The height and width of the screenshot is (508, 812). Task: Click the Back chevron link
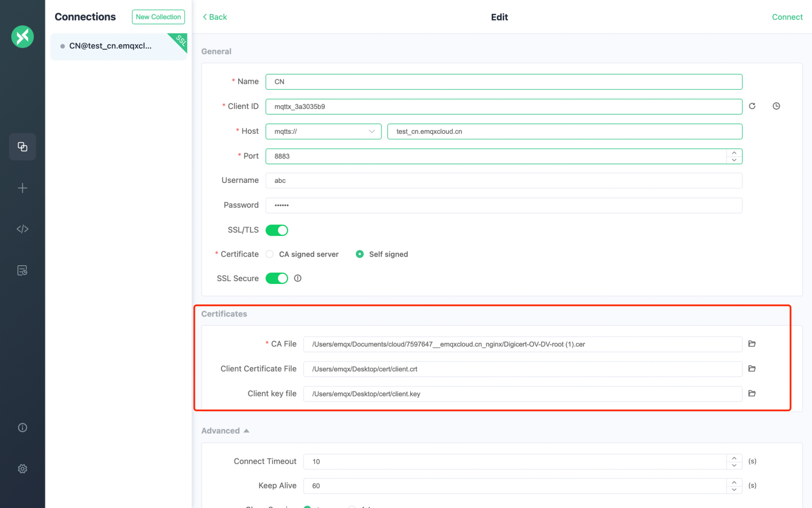[x=215, y=17]
